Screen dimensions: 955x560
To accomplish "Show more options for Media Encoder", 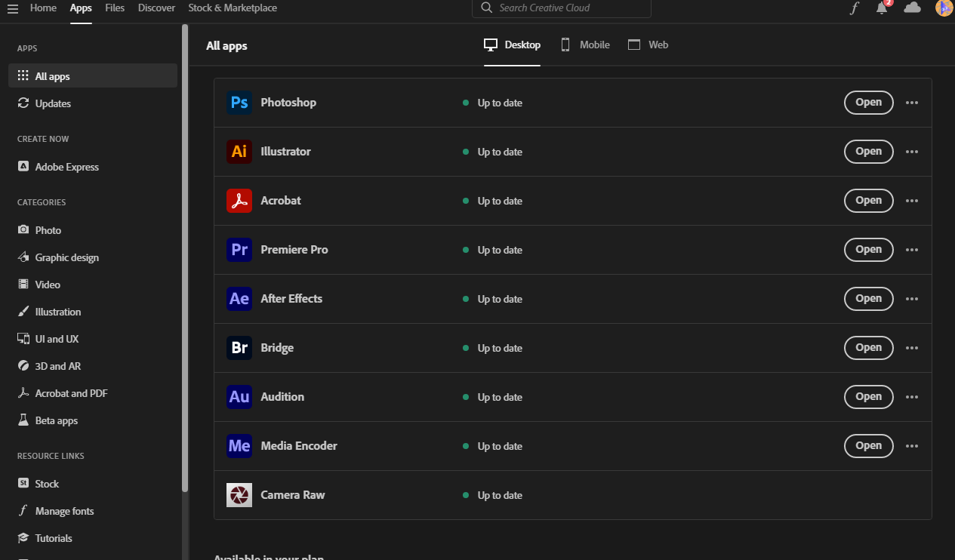I will (912, 446).
